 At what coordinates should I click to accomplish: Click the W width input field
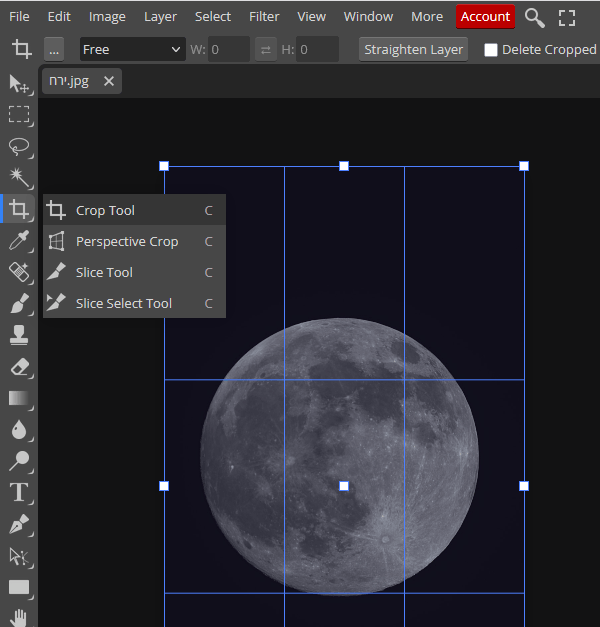tap(228, 50)
